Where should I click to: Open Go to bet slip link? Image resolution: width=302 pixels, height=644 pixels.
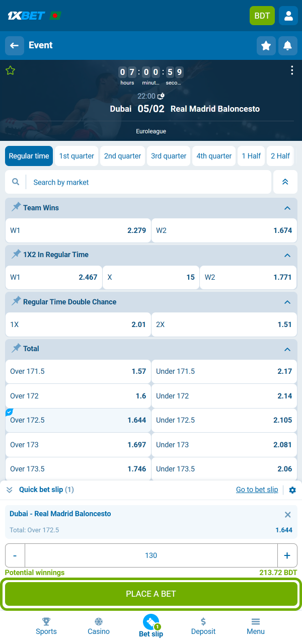257,490
